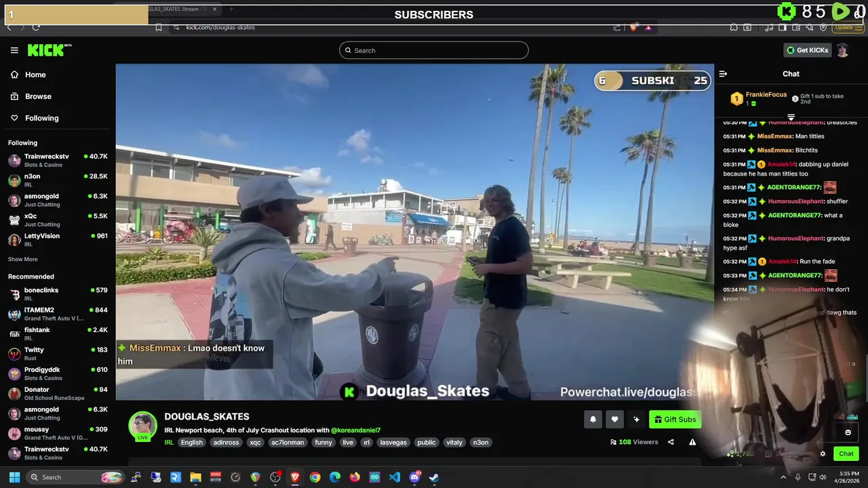Click the sparkle subscribe icon
This screenshot has width=868, height=488.
[x=636, y=420]
